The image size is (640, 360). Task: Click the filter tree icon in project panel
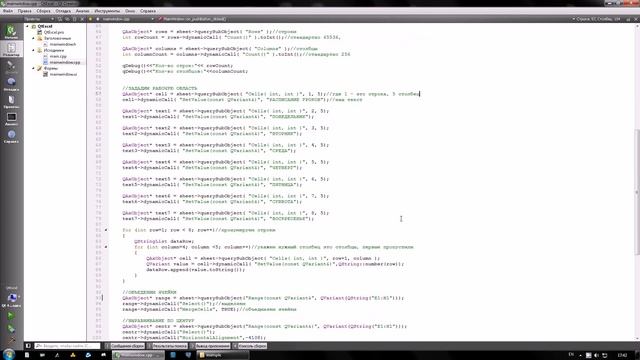click(60, 19)
